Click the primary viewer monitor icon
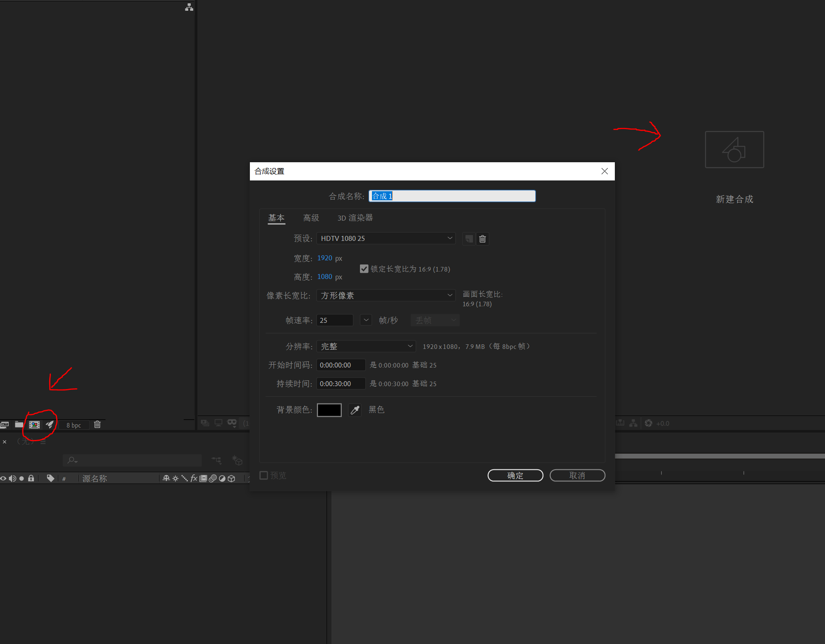 click(218, 423)
